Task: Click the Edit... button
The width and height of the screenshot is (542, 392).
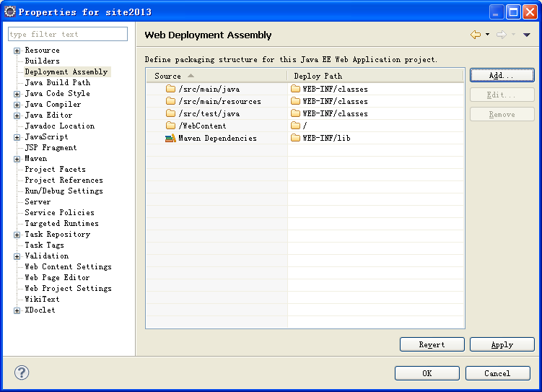Action: (x=502, y=95)
